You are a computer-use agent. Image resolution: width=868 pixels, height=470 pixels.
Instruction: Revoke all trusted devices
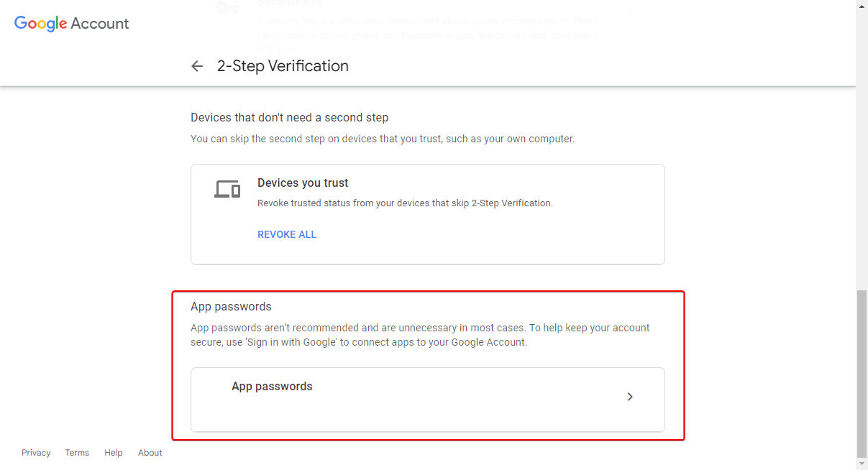pos(287,234)
